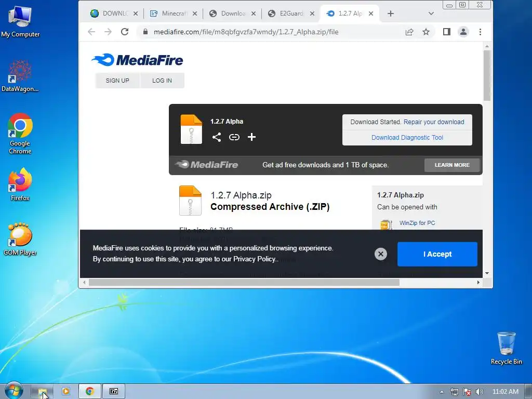This screenshot has height=399, width=532.
Task: Select the Chrome taskbar button
Action: click(89, 391)
